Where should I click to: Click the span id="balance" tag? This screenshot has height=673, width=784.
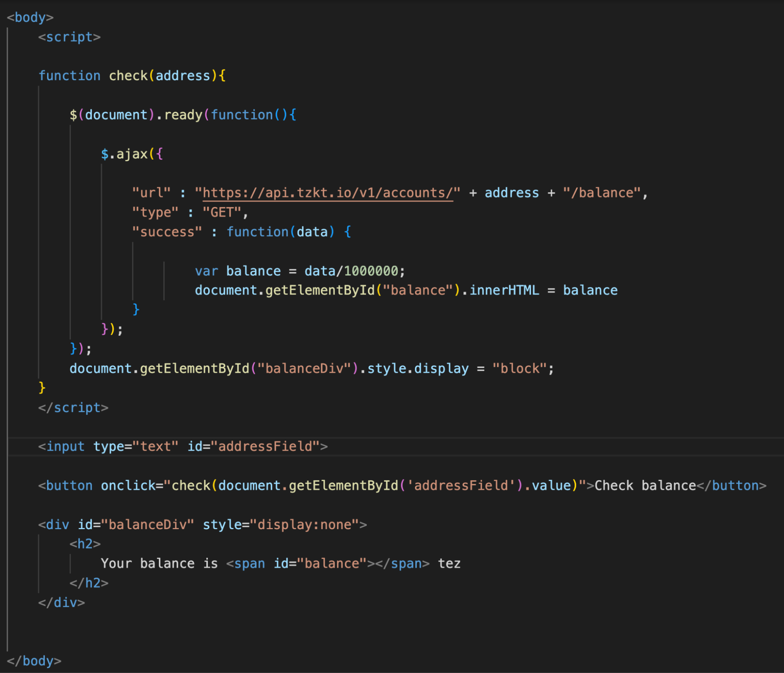point(300,564)
